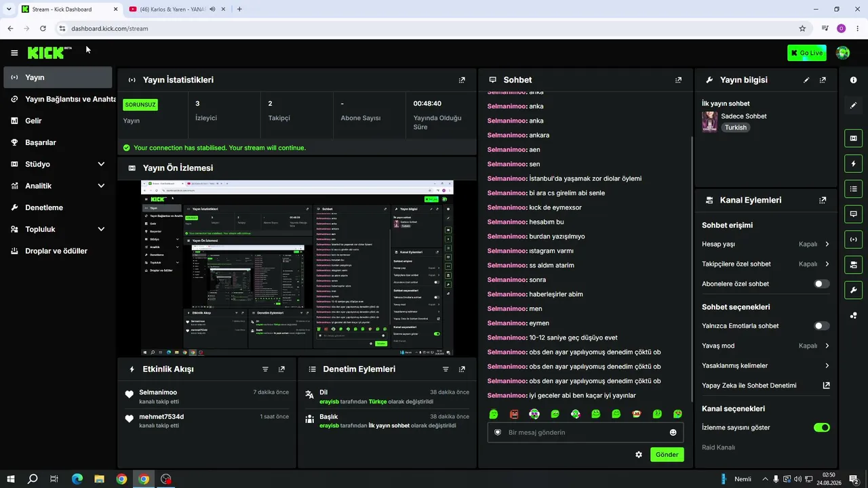
Task: Open Droplar ve ödüller page
Action: [58, 251]
